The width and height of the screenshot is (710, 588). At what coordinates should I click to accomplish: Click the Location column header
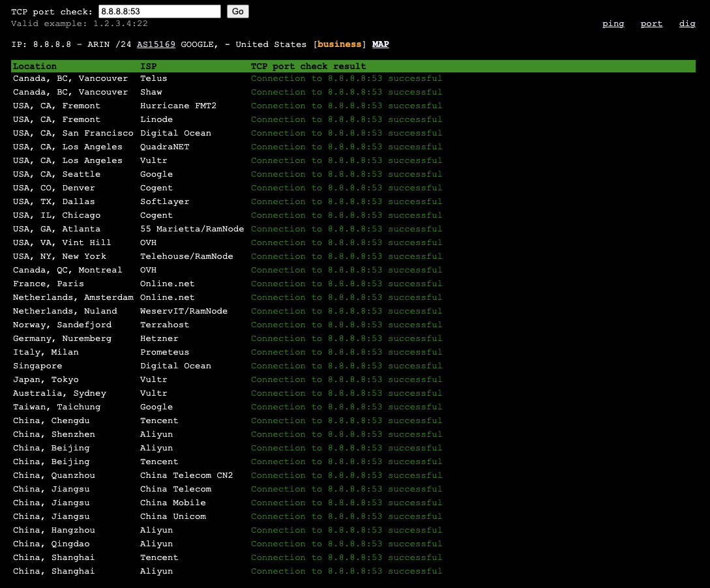(35, 66)
